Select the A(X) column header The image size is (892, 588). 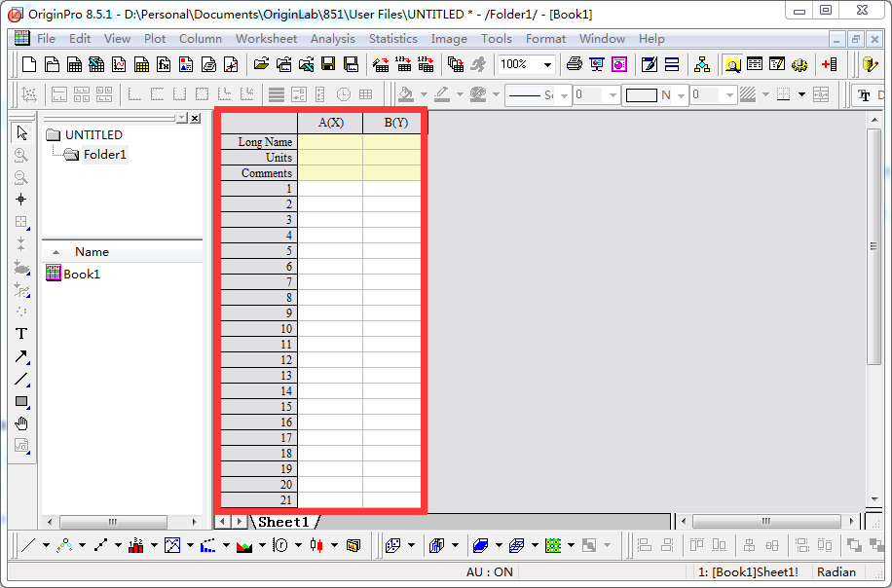pyautogui.click(x=330, y=123)
